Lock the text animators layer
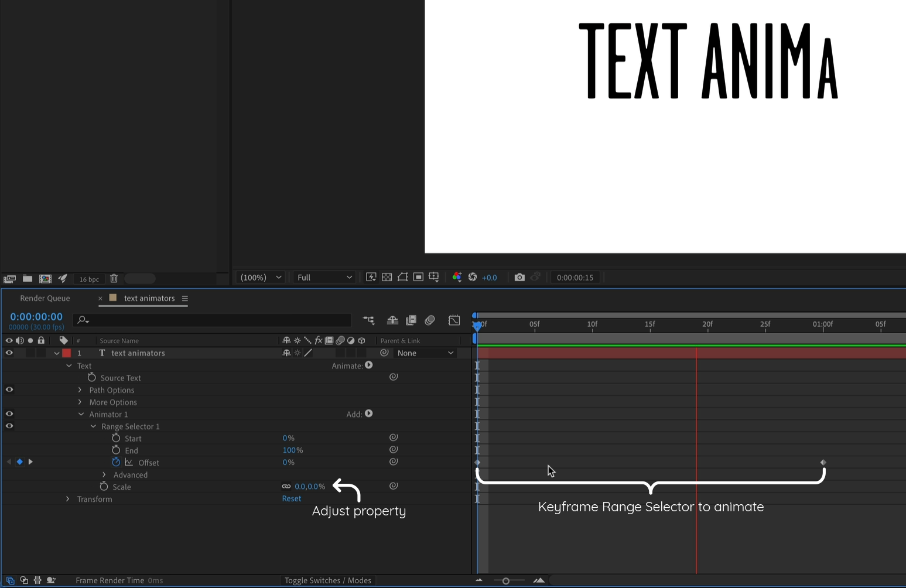Screen dimensions: 906x588 click(x=40, y=353)
